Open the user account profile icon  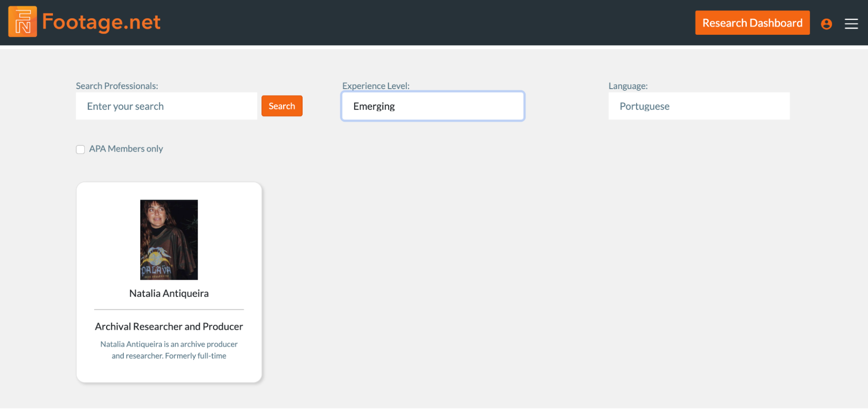826,24
